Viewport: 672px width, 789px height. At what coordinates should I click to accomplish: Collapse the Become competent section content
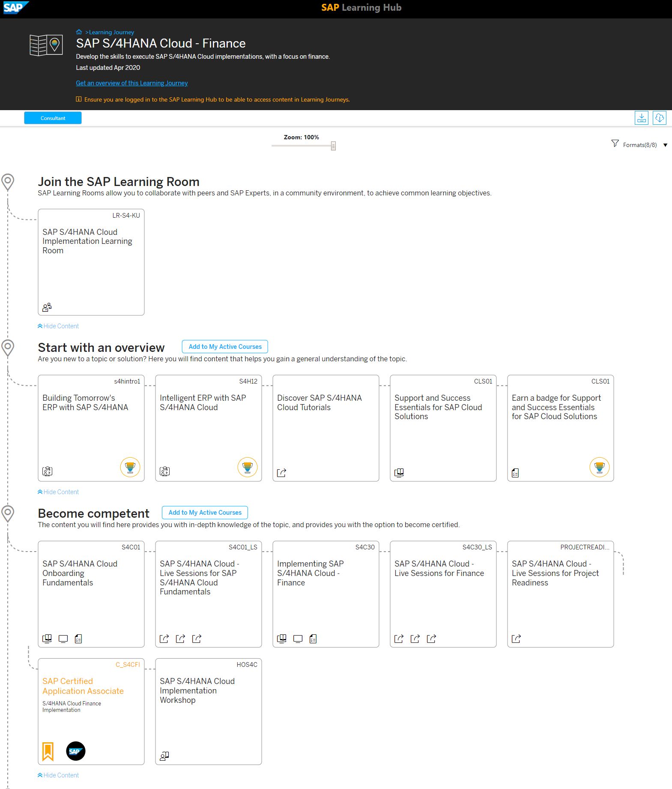(x=58, y=775)
